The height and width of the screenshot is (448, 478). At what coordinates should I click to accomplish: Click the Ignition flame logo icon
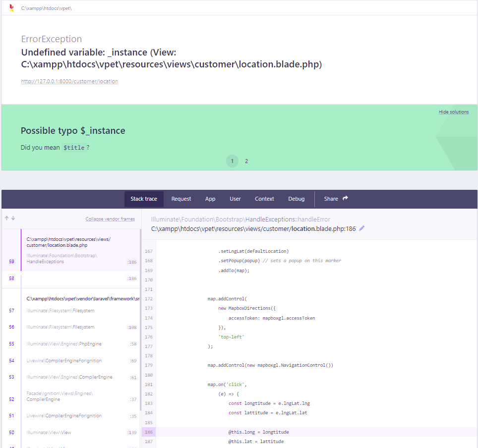(x=11, y=8)
